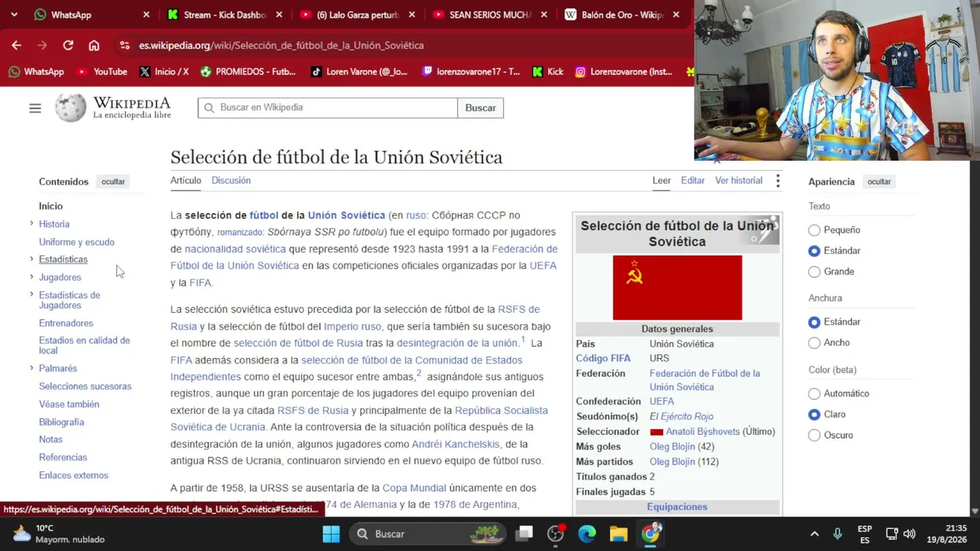Open the volume control in tray
980x551 pixels.
pos(910,534)
